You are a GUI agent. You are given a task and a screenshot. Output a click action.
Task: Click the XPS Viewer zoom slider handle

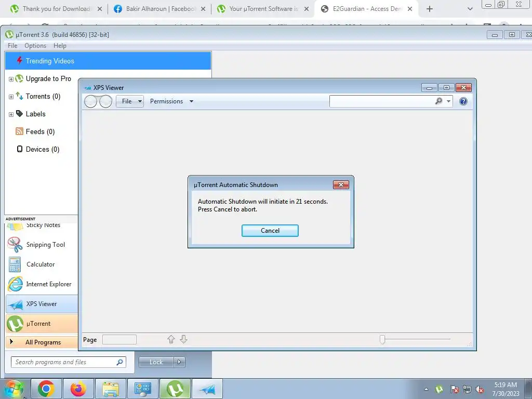point(382,339)
